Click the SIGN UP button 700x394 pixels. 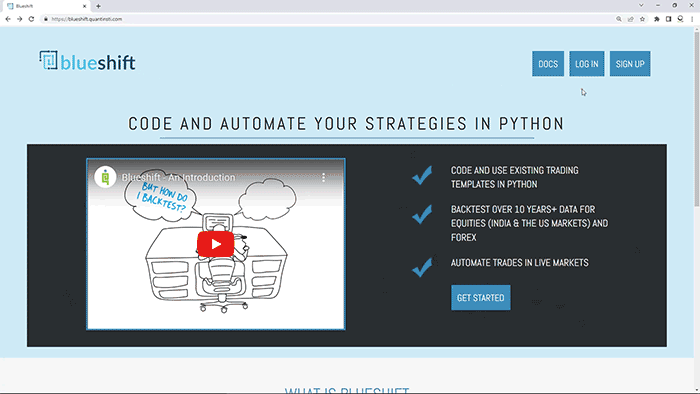click(x=630, y=64)
